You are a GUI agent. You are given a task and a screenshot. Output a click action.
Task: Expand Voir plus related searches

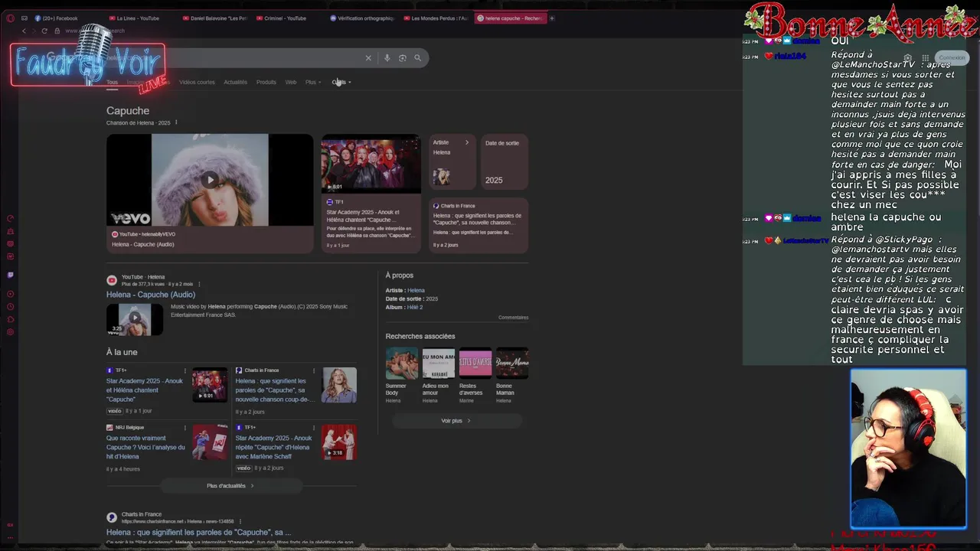click(456, 420)
